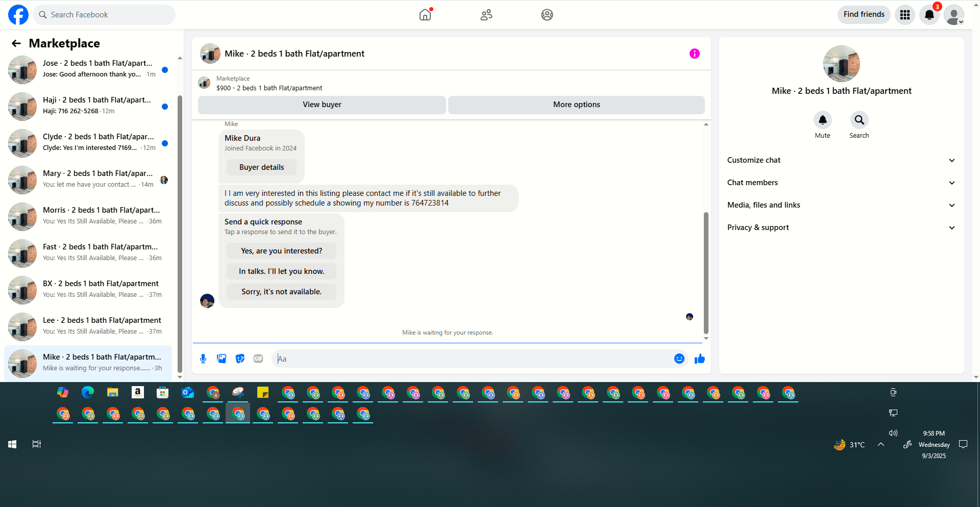Open the notifications bell
This screenshot has height=507, width=980.
coord(929,15)
